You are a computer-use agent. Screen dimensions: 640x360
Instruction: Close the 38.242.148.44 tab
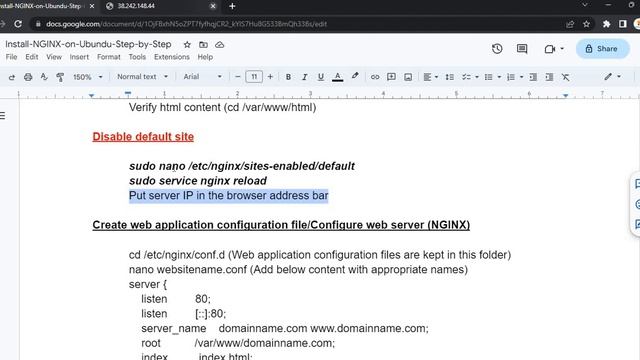coord(213,6)
